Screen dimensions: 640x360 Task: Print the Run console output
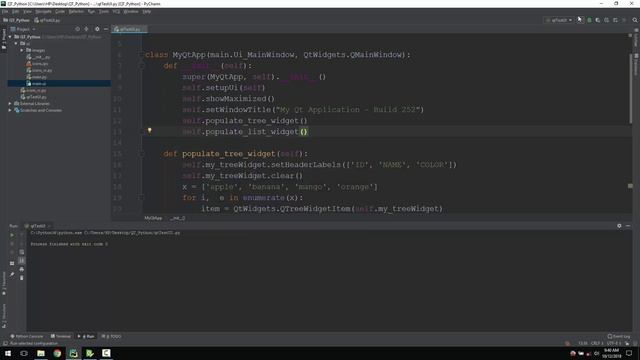[22, 269]
